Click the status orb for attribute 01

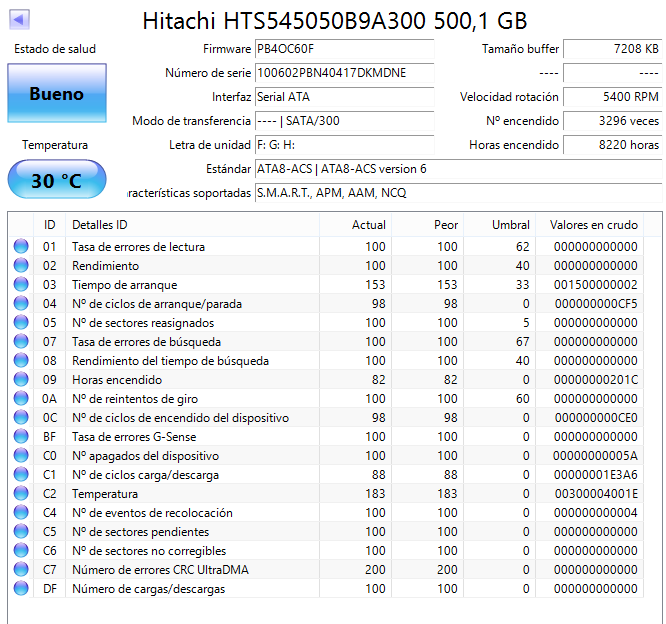coord(21,246)
